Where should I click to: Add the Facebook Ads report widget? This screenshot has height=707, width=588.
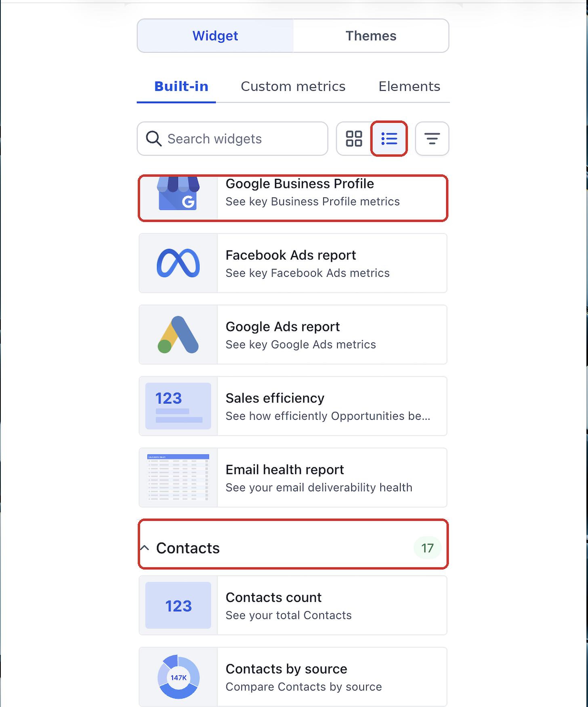(293, 263)
